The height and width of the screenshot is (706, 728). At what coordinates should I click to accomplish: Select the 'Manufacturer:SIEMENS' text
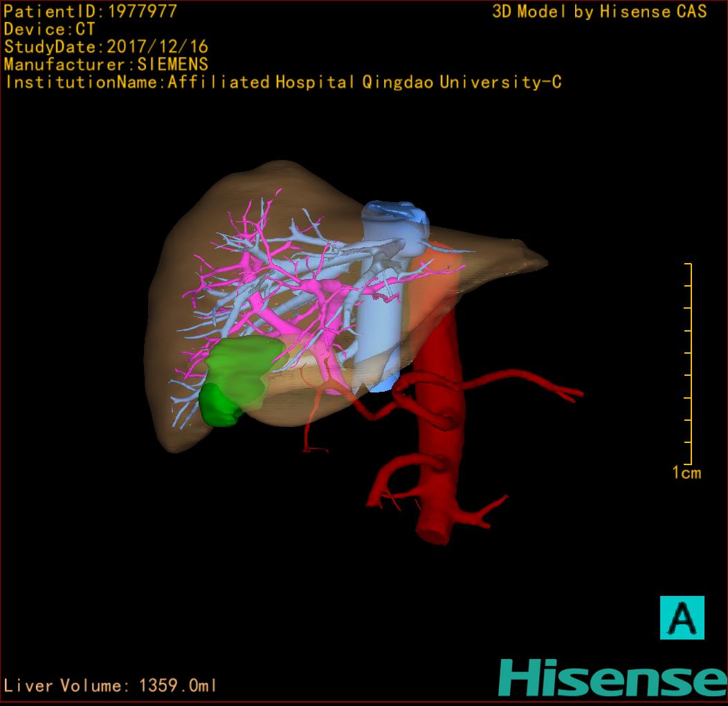pyautogui.click(x=106, y=64)
